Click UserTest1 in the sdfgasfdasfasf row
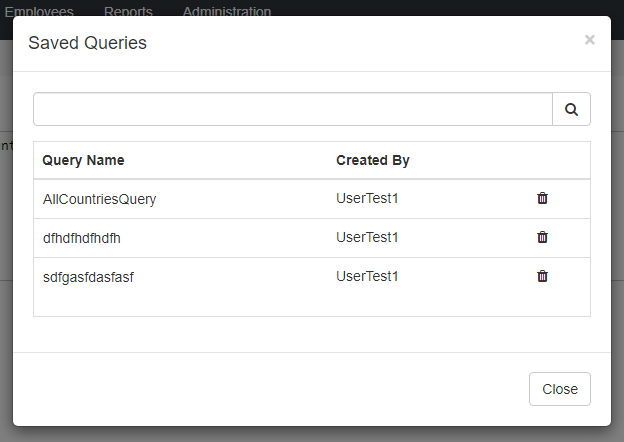The height and width of the screenshot is (442, 624). click(x=367, y=276)
